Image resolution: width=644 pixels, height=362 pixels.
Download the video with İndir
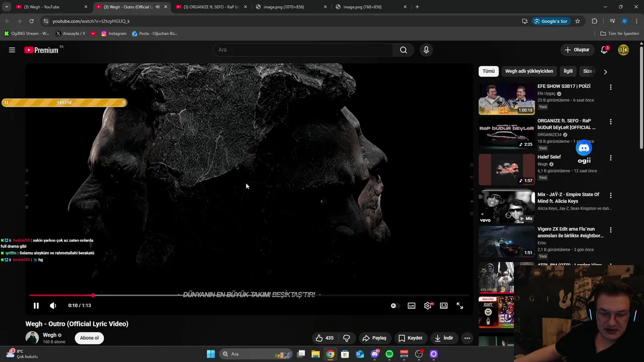pyautogui.click(x=444, y=338)
